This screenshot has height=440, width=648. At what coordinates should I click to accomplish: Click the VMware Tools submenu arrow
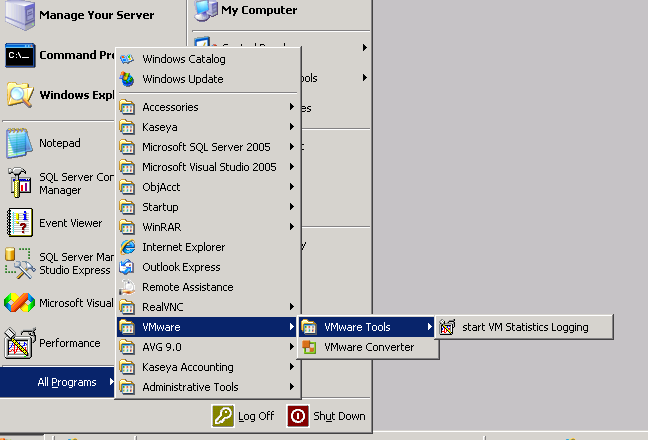click(x=430, y=327)
